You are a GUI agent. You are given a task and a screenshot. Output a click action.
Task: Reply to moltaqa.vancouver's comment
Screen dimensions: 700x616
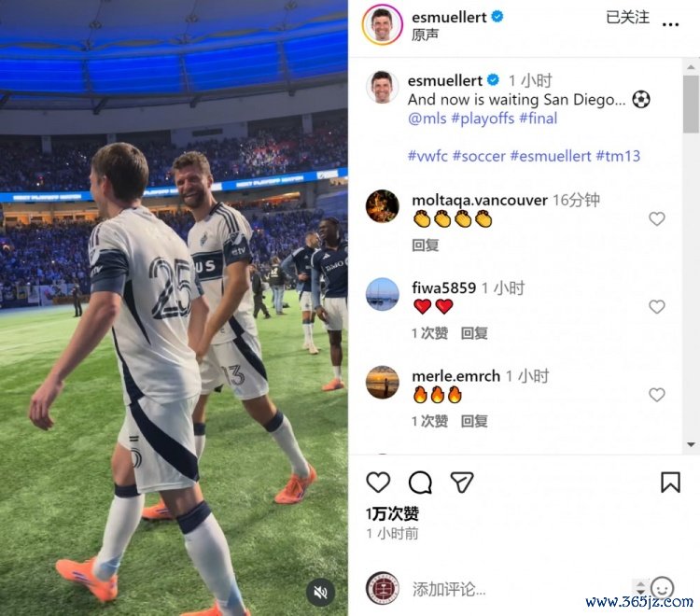pos(425,245)
